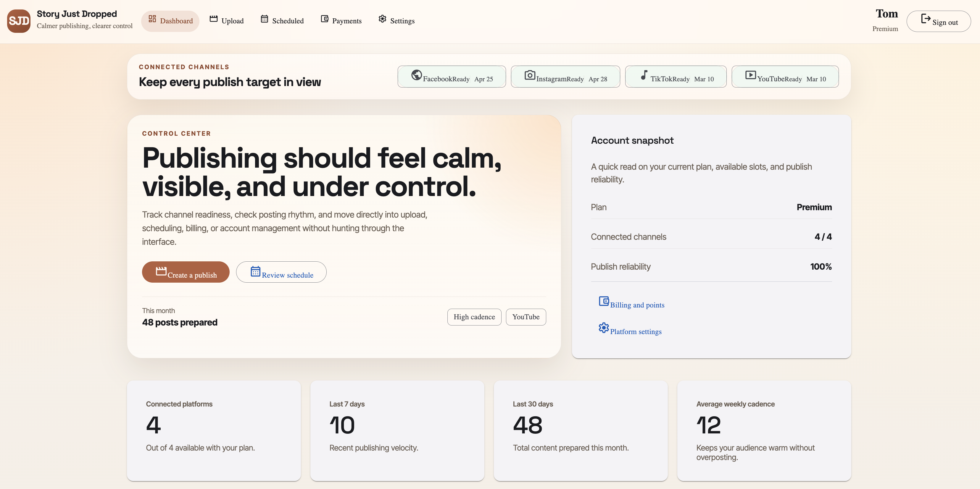
Task: Click the Create a publish button
Action: 186,272
